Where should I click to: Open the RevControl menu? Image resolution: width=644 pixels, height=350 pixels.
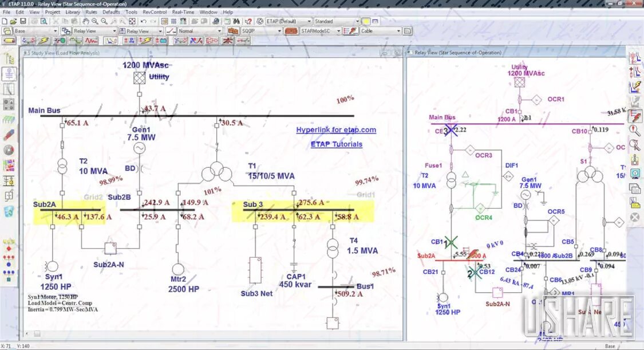[155, 13]
